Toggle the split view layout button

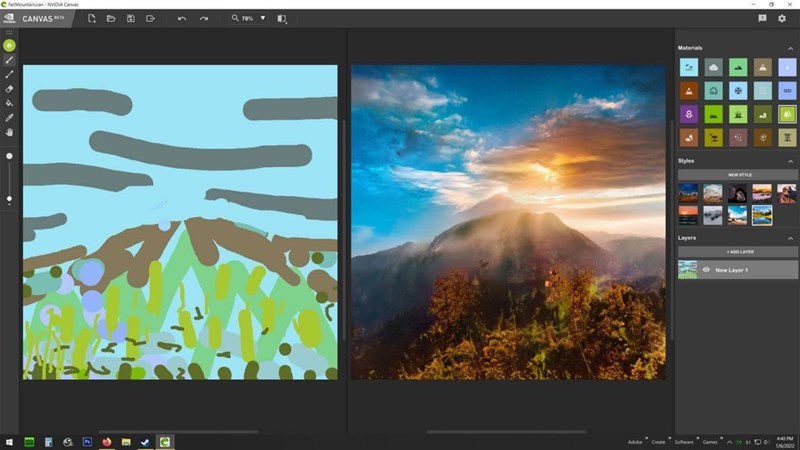click(281, 18)
